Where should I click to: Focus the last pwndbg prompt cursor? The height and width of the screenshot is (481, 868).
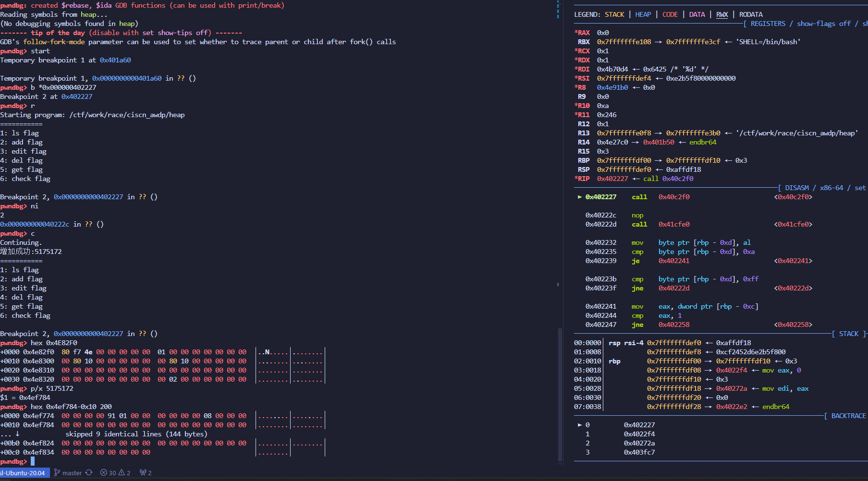pyautogui.click(x=33, y=461)
